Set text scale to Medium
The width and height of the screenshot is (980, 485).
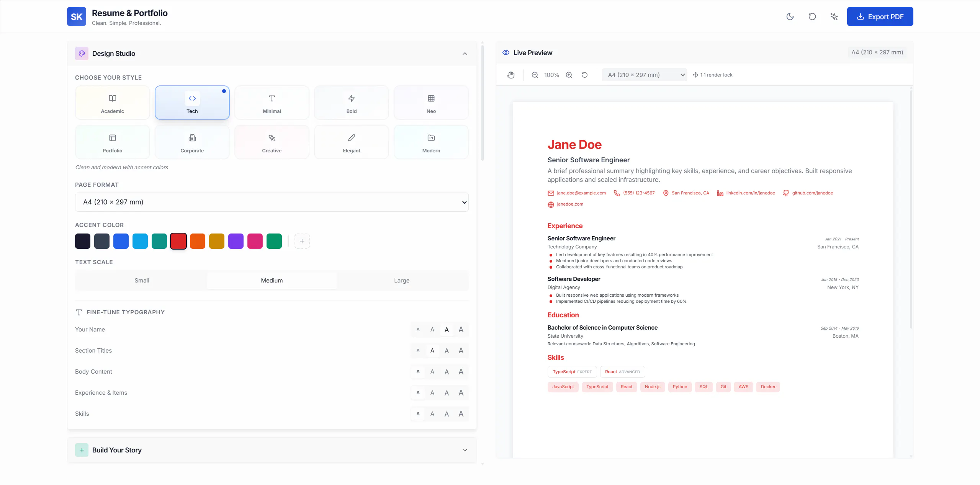pos(272,281)
